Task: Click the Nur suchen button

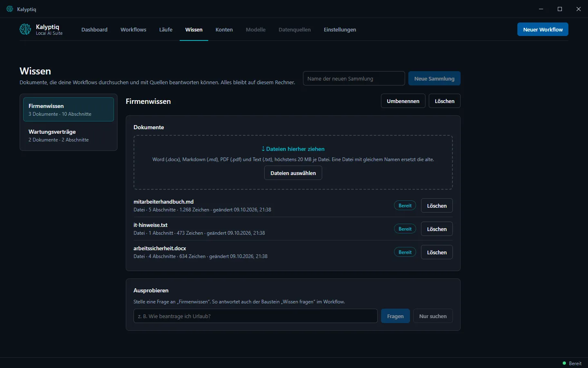Action: click(433, 316)
